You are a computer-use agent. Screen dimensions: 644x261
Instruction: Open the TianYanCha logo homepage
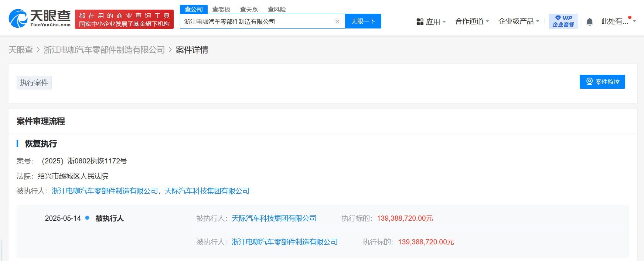tap(40, 18)
